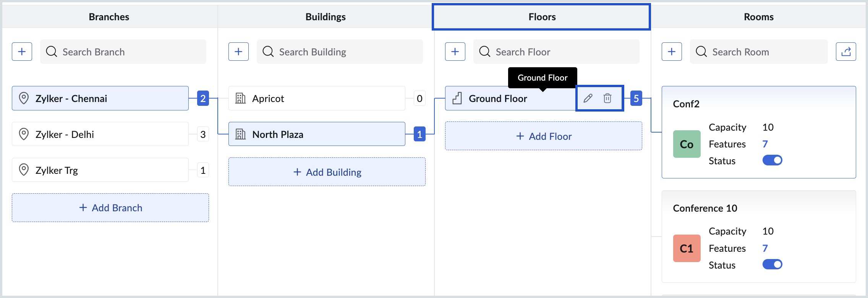
Task: Click the trash delete icon on Ground Floor
Action: pos(607,98)
